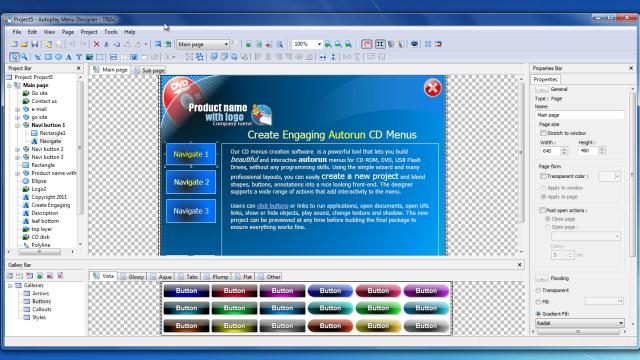The image size is (640, 360).
Task: Select Gradient Fill radio button
Action: (538, 313)
